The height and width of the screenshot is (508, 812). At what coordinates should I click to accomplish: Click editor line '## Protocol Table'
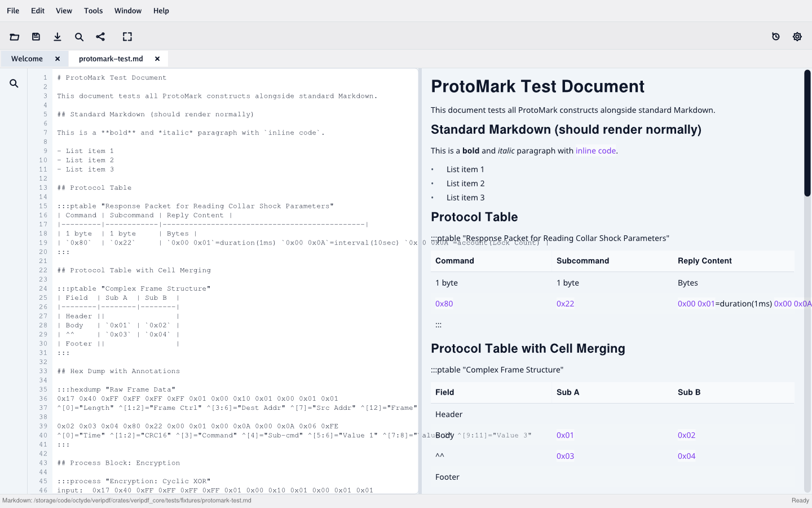pyautogui.click(x=94, y=188)
